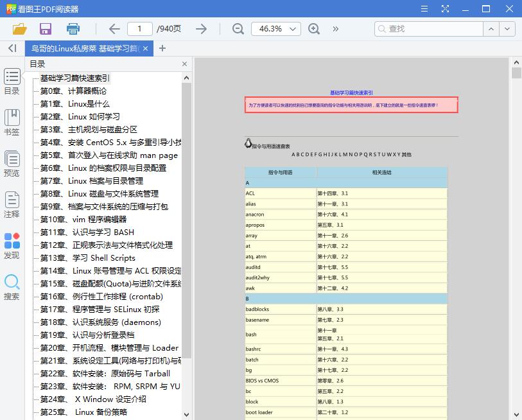Find next match down arrow
This screenshot has width=522, height=420.
[x=507, y=29]
